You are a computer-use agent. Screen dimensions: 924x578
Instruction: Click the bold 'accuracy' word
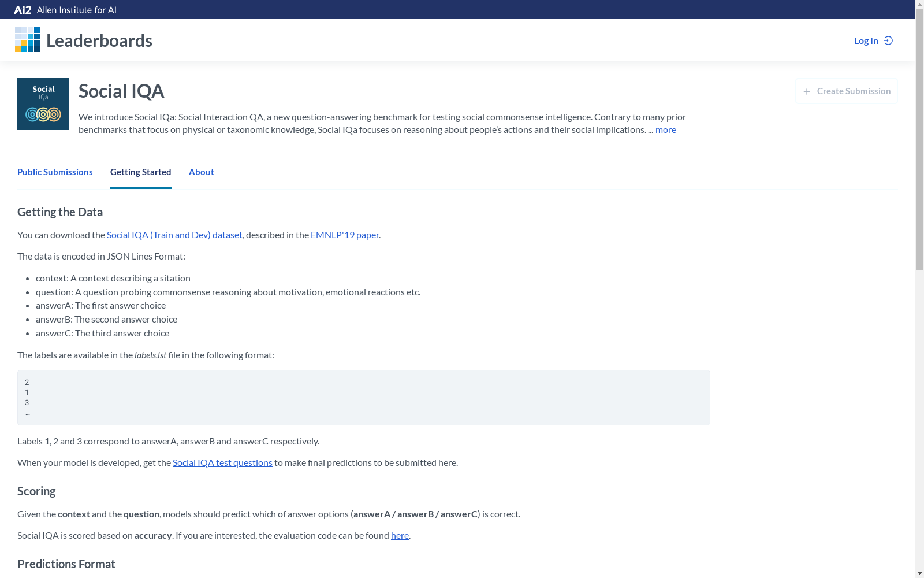coord(153,535)
